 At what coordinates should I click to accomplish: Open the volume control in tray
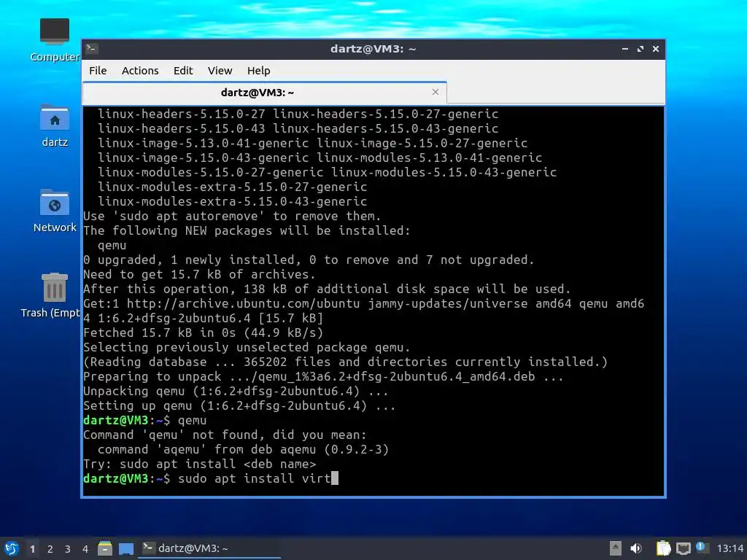point(636,548)
